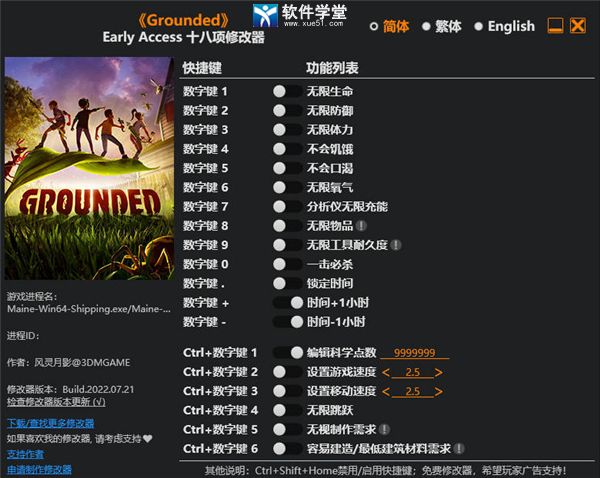Enable the 无限防御 toggle

(288, 111)
